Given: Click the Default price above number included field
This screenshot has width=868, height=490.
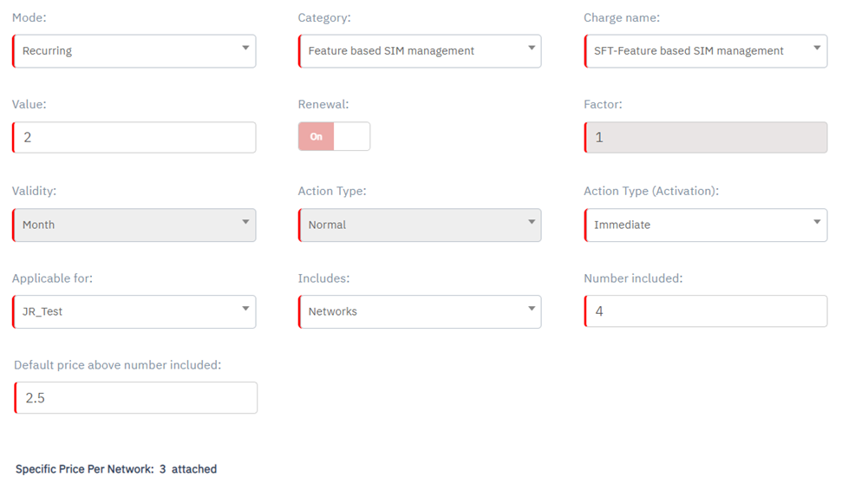Looking at the screenshot, I should point(136,398).
